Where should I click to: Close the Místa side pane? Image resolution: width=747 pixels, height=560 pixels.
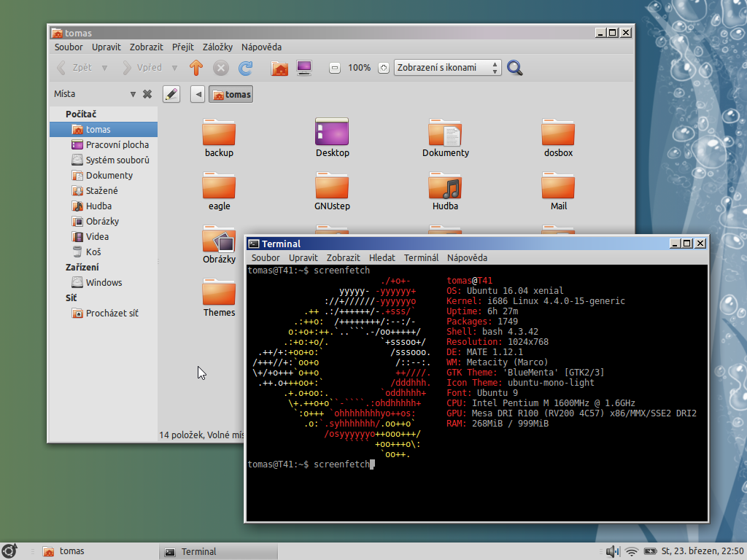tap(147, 94)
